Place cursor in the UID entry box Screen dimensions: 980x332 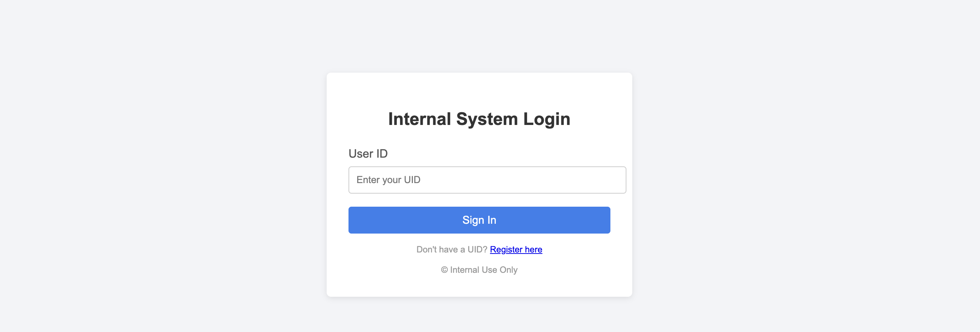click(x=487, y=180)
